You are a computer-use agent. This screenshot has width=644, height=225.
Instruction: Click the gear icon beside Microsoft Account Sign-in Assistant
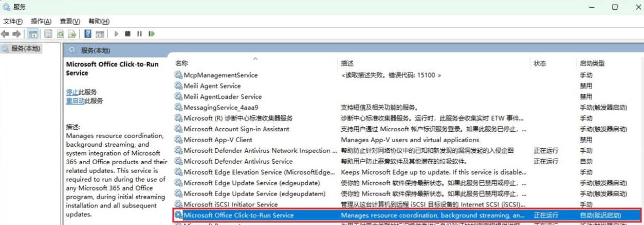[x=178, y=129]
